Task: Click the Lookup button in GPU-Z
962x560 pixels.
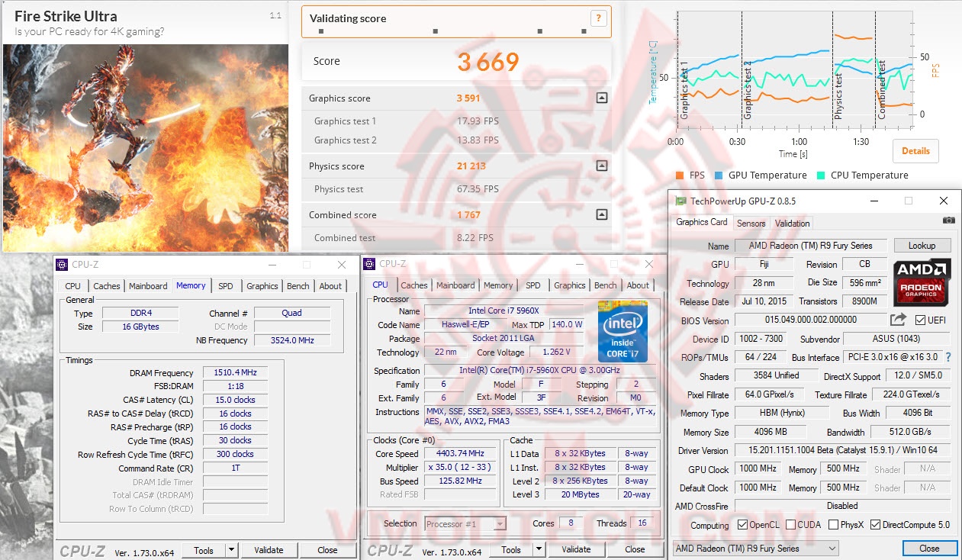Action: pos(922,246)
